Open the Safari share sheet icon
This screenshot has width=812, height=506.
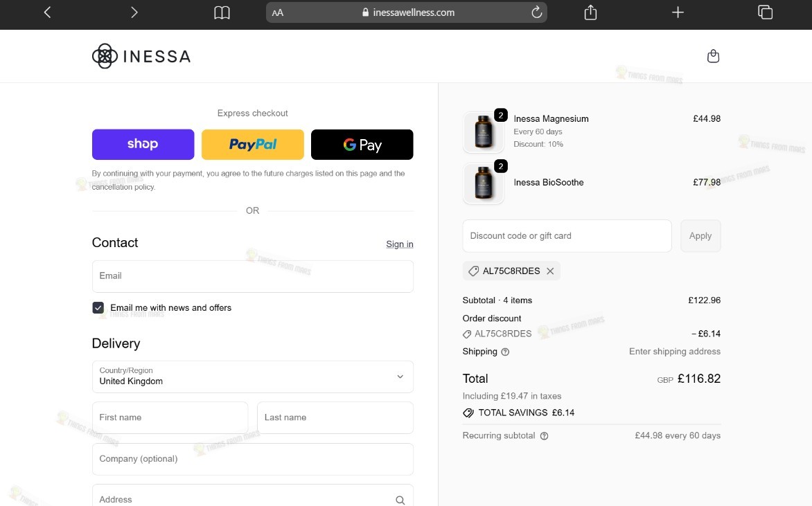[590, 12]
